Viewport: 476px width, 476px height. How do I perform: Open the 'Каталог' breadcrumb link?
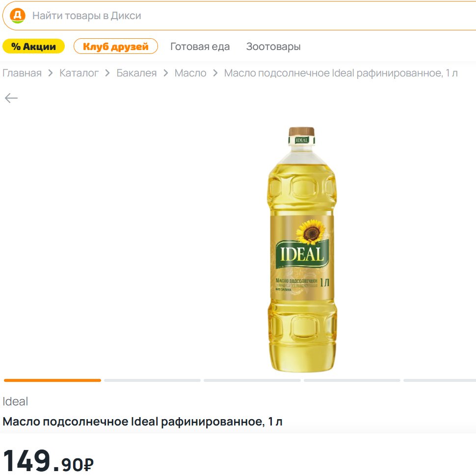point(79,74)
